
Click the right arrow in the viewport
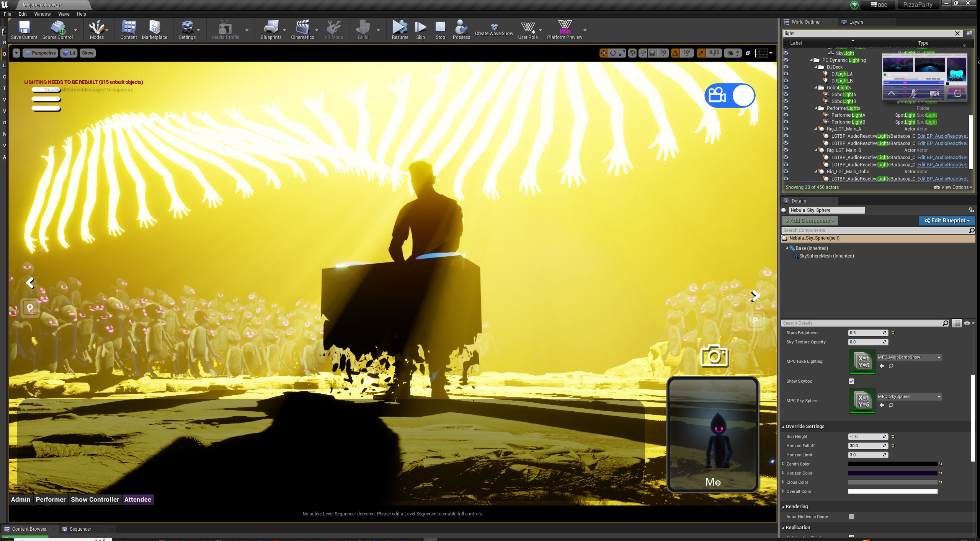coord(755,296)
